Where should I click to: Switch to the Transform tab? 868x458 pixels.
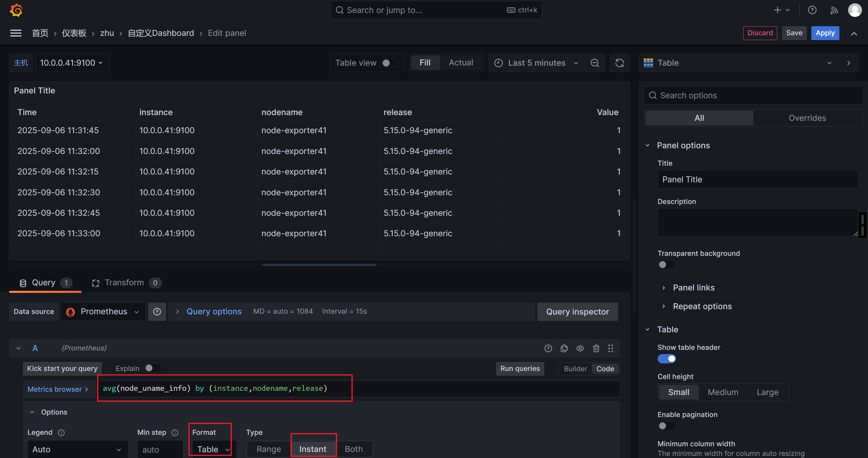point(124,283)
